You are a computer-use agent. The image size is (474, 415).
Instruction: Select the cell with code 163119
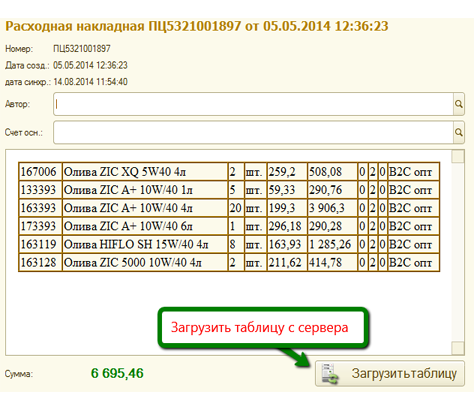[x=40, y=244]
